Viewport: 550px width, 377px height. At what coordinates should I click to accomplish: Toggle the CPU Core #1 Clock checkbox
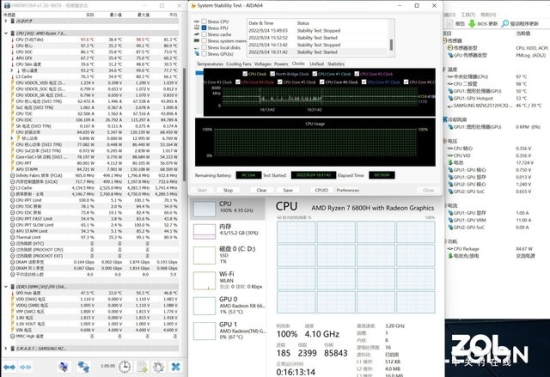(x=315, y=74)
